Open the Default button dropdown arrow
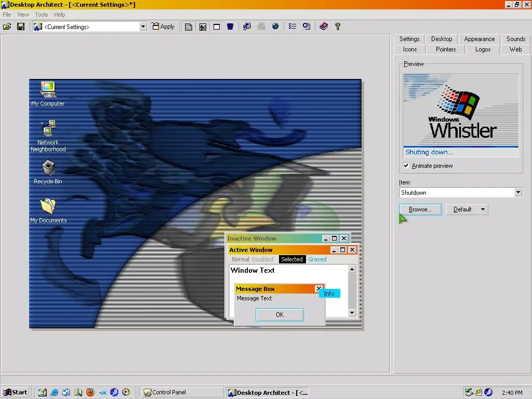This screenshot has width=532, height=399. [483, 209]
